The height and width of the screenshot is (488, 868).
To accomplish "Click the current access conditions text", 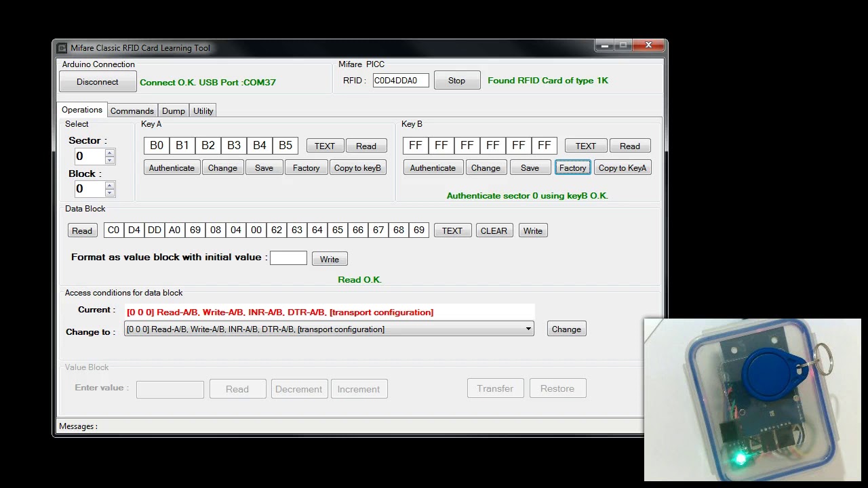I will (x=280, y=312).
